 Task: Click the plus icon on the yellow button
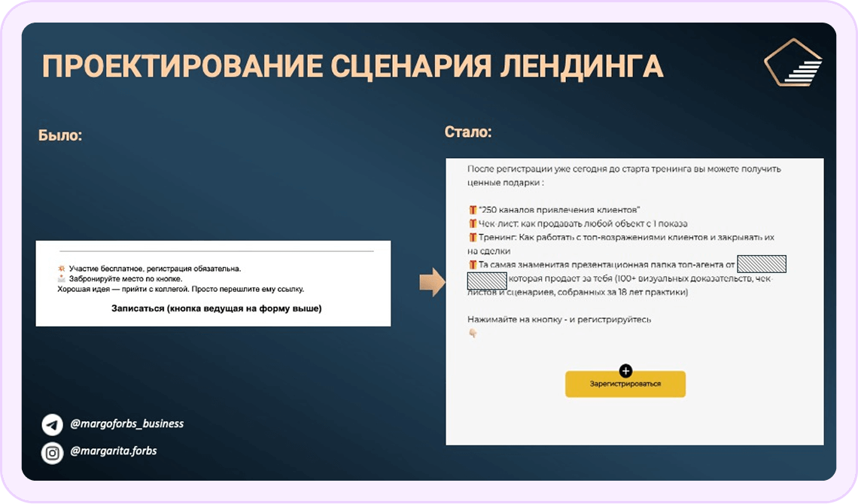click(x=625, y=369)
